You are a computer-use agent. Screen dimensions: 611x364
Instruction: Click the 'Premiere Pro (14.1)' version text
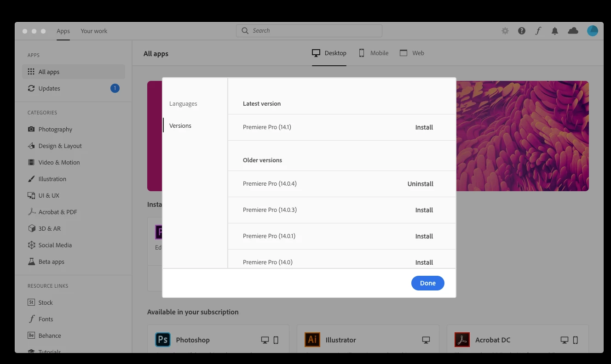coord(267,127)
